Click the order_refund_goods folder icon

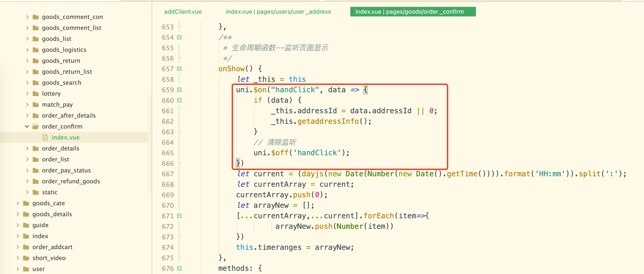click(x=36, y=181)
